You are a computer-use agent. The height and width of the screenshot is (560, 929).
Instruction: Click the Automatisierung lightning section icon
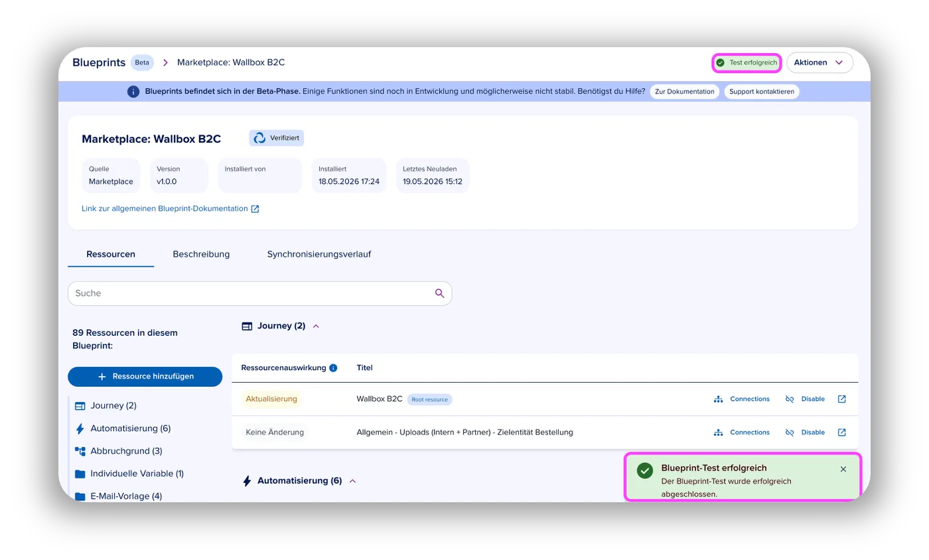pos(247,480)
